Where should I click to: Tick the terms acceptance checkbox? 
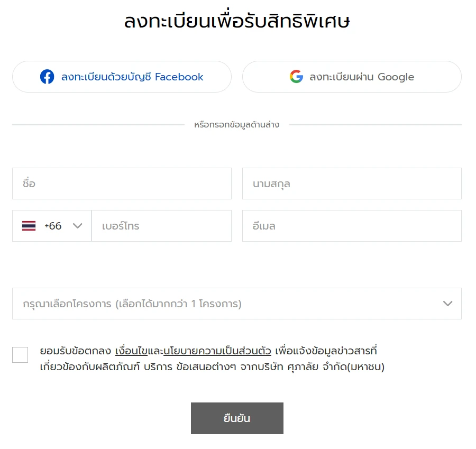pos(20,355)
